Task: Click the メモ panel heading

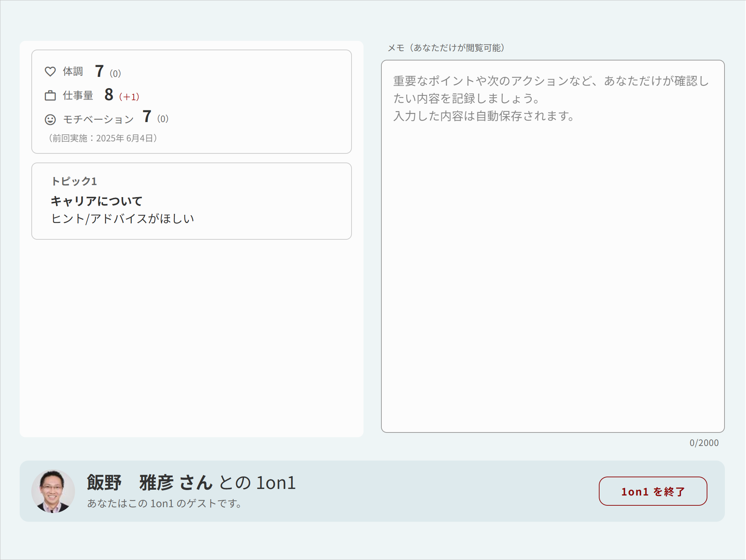Action: pos(446,47)
